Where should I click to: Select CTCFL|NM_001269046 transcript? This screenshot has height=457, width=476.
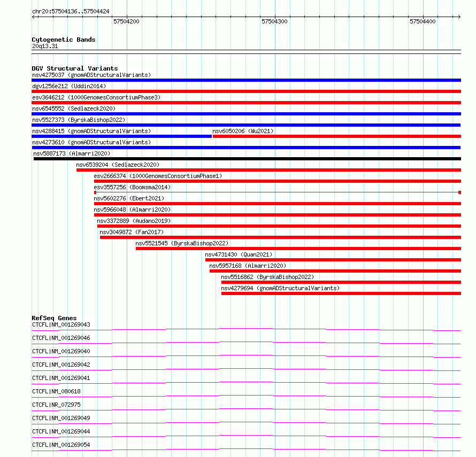[x=61, y=338]
